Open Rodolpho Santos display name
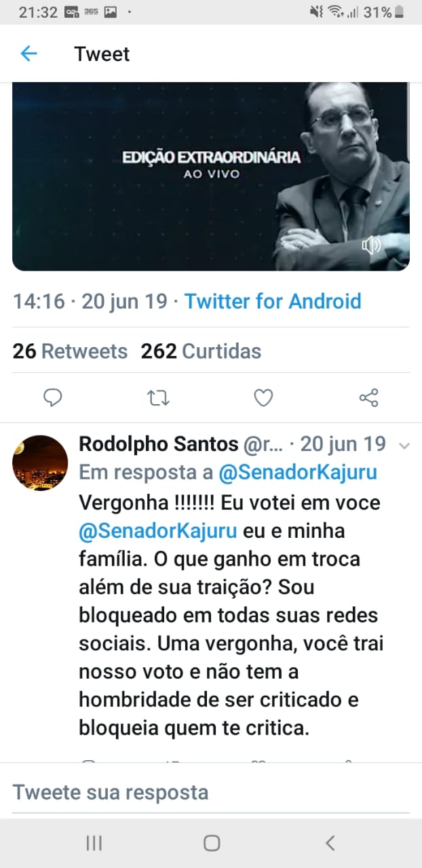 [x=159, y=444]
